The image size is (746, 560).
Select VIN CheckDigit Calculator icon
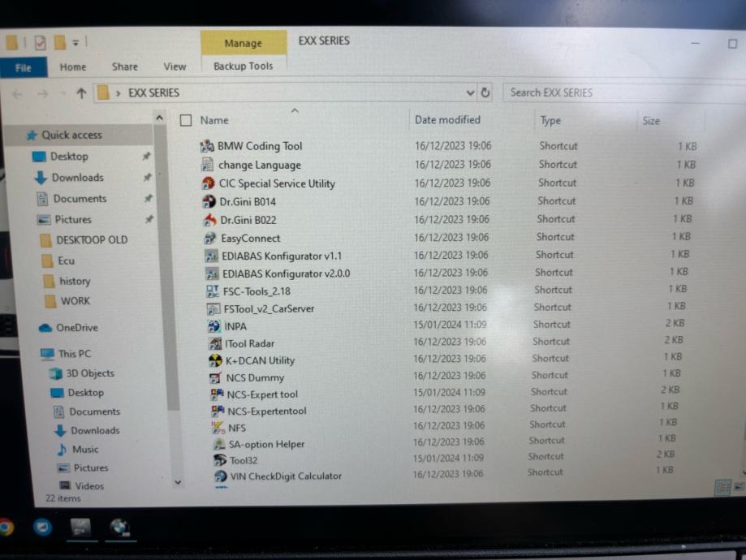point(220,476)
